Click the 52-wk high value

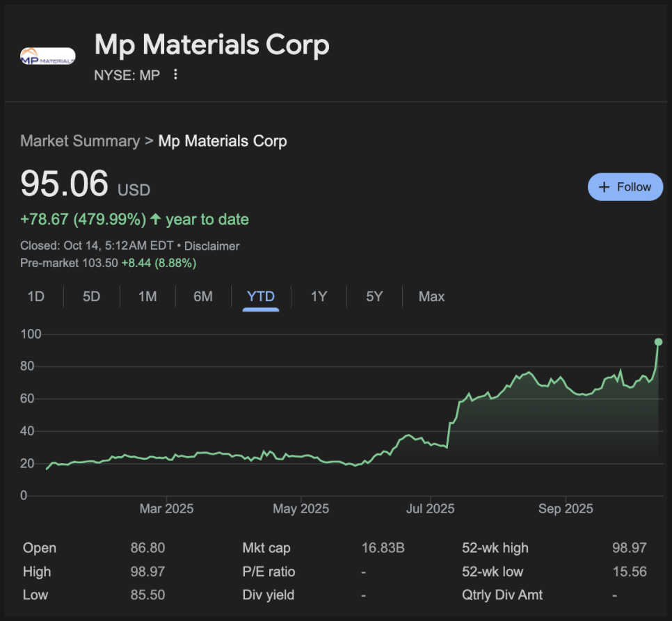pos(629,549)
